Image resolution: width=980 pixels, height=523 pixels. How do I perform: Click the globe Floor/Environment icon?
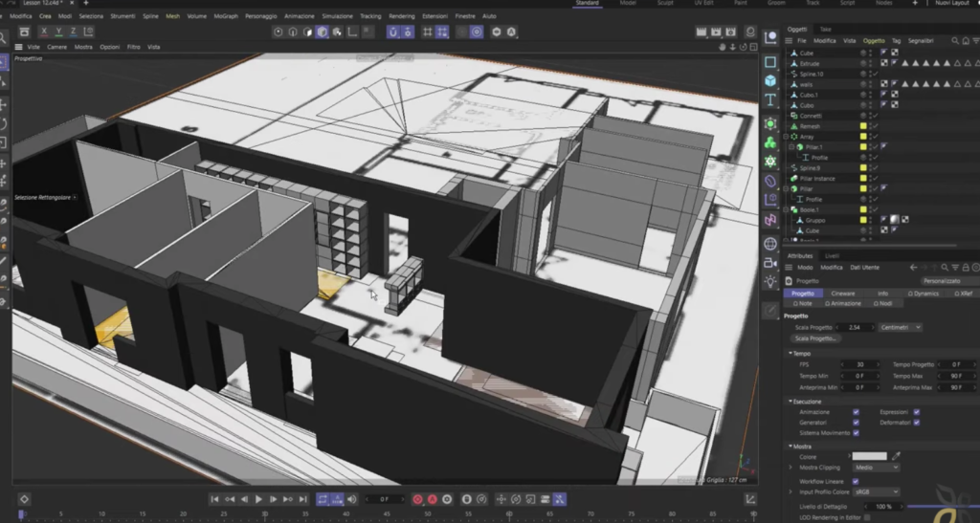(x=770, y=244)
